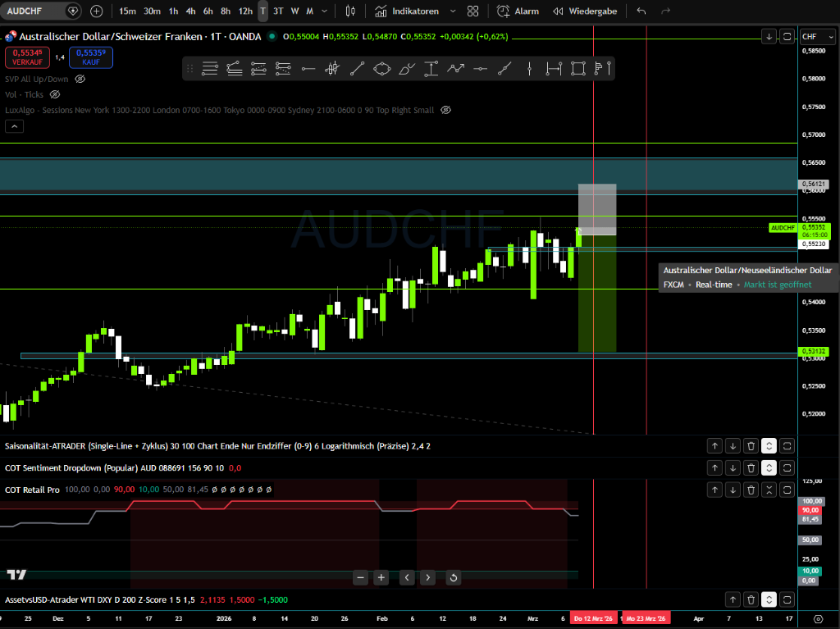Hide the SVP All Up/Down indicator
This screenshot has height=629, width=840.
(x=80, y=79)
